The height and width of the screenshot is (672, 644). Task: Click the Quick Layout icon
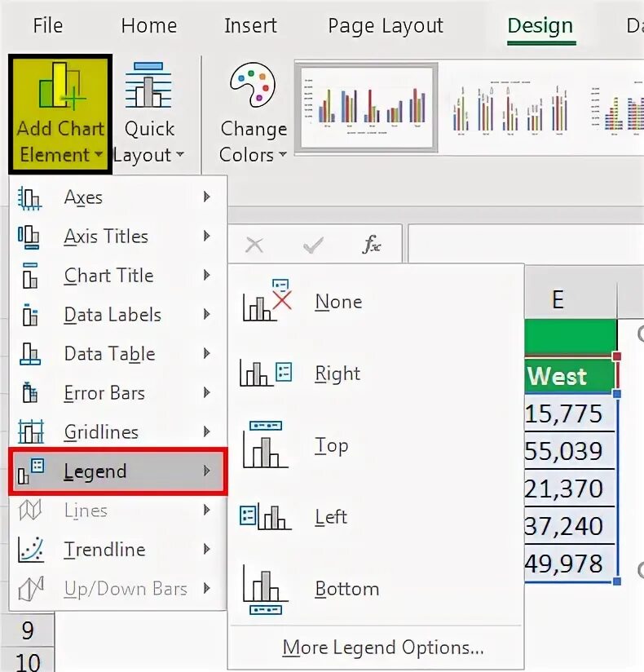coord(148,85)
